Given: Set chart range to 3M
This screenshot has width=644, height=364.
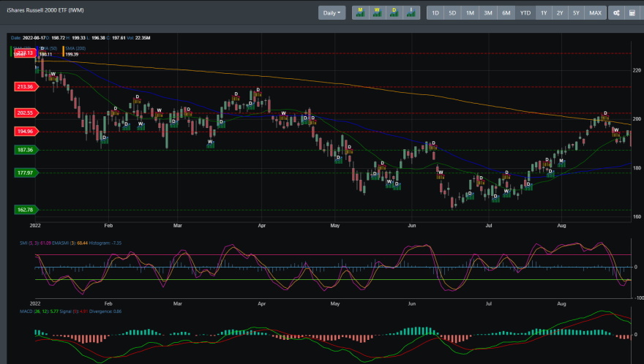Looking at the screenshot, I should pyautogui.click(x=488, y=12).
